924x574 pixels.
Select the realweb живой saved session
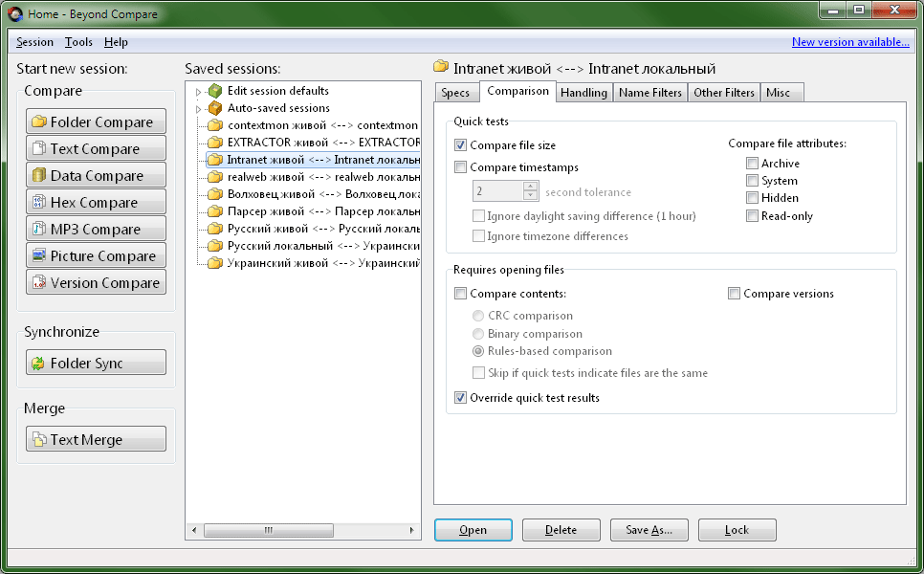[x=314, y=177]
